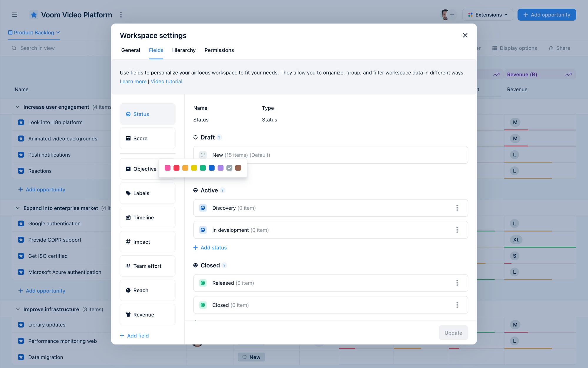The height and width of the screenshot is (368, 588).
Task: Switch to the Permissions tab
Action: (x=219, y=50)
